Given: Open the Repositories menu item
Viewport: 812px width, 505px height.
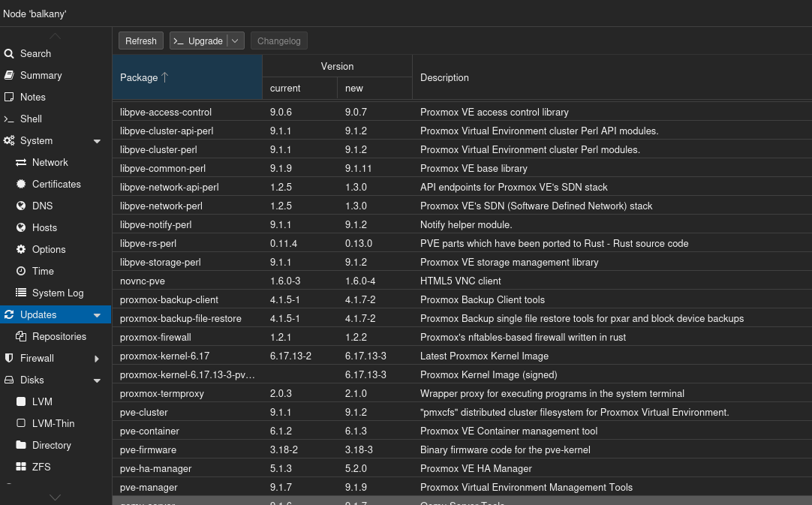Looking at the screenshot, I should pyautogui.click(x=59, y=337).
